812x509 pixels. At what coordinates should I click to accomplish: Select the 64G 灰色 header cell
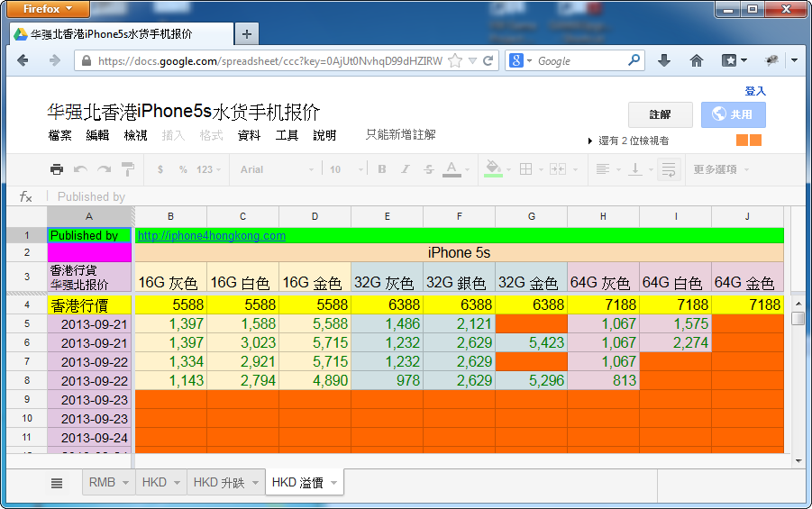[603, 277]
